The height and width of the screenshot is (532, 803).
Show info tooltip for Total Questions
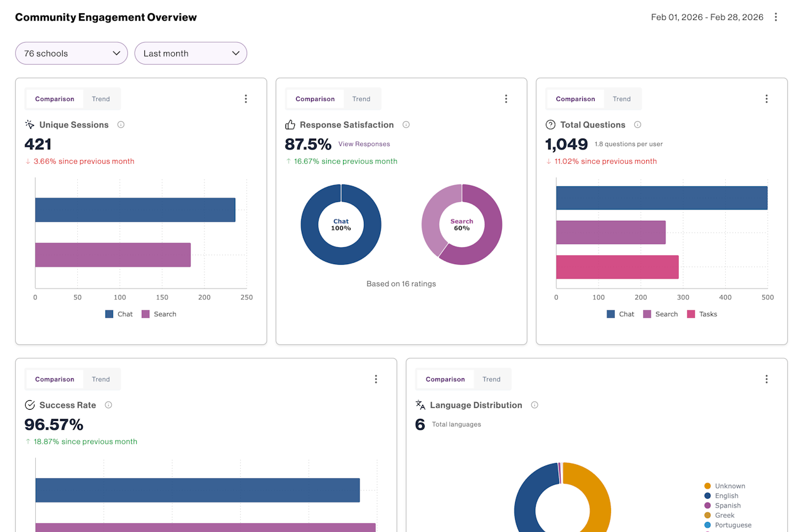(637, 125)
